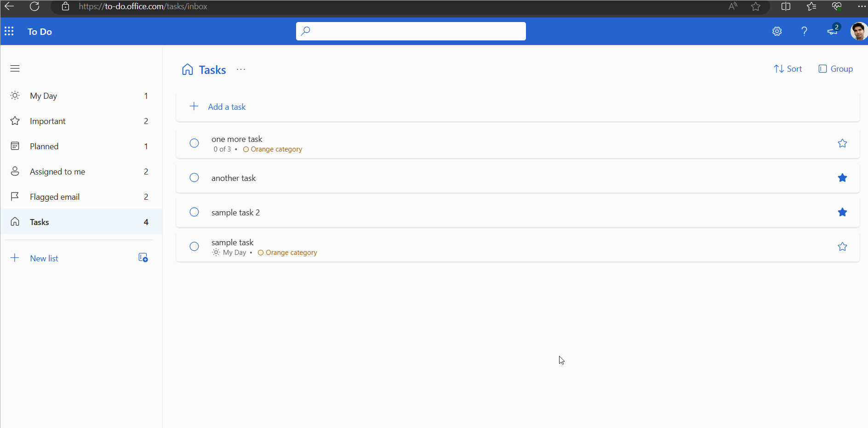Viewport: 868px width, 428px height.
Task: Unstar 'another task' to remove importance
Action: click(x=843, y=178)
